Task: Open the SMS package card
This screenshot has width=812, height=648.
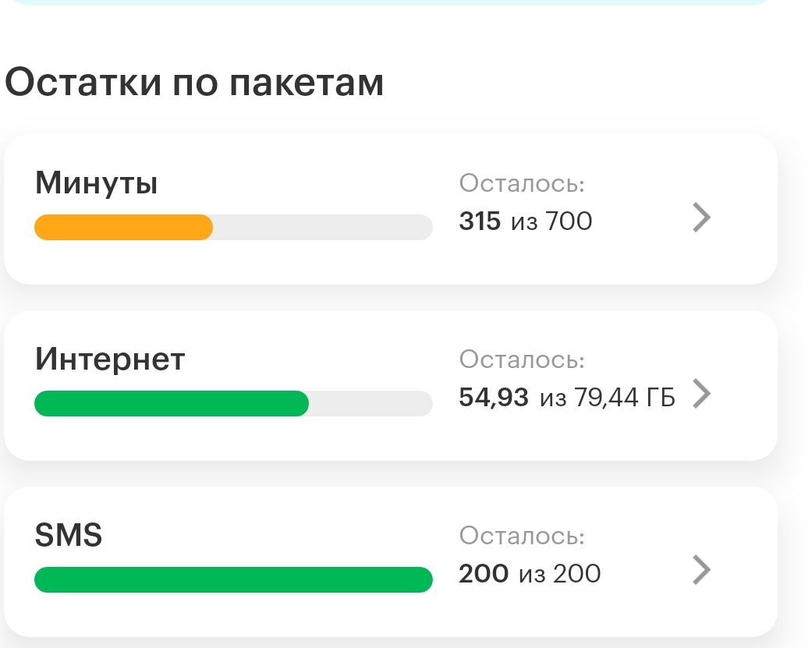Action: 391,561
